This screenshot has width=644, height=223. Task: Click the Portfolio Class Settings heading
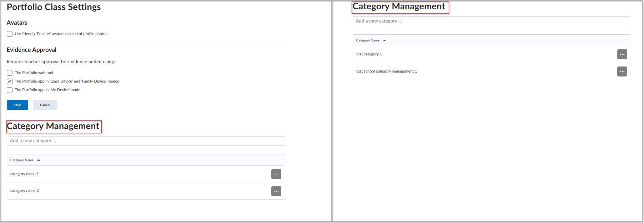pyautogui.click(x=54, y=7)
